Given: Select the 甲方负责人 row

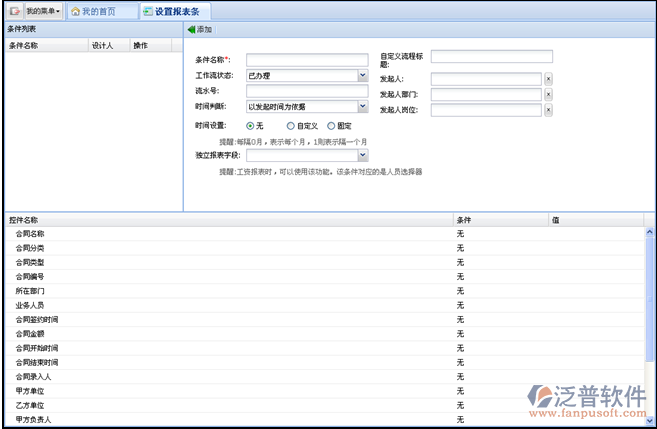Looking at the screenshot, I should (325, 419).
